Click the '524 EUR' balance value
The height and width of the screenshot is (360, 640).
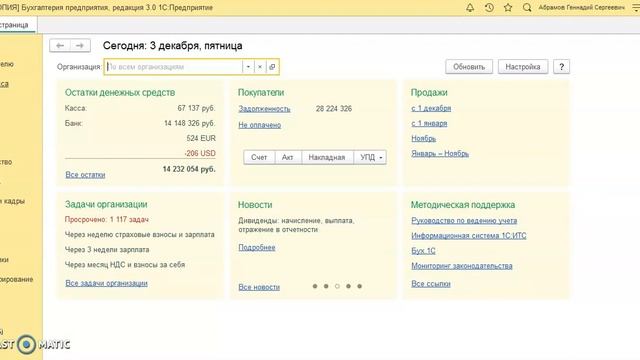pyautogui.click(x=201, y=138)
